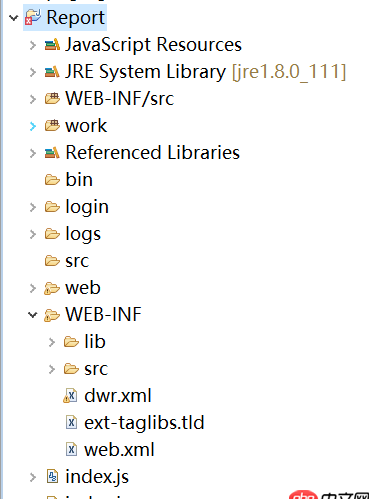The width and height of the screenshot is (380, 499).
Task: Select the logs folder label
Action: click(x=83, y=234)
